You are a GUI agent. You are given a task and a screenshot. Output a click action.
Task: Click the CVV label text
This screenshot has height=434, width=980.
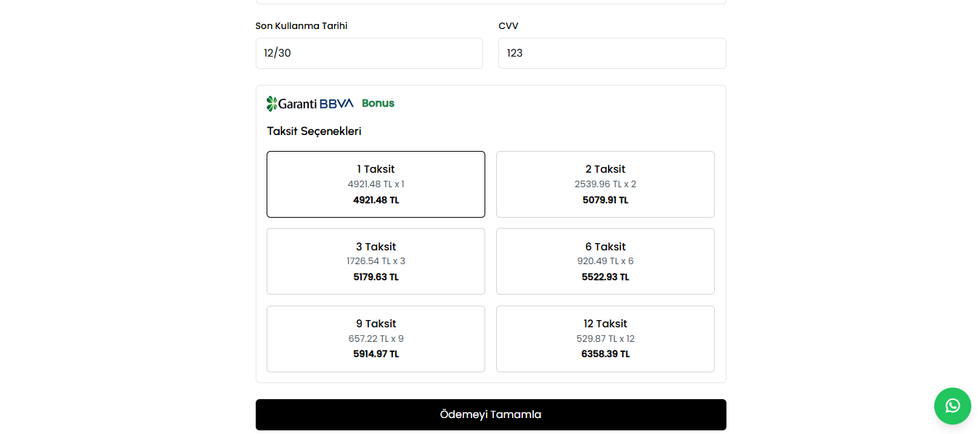(x=509, y=26)
